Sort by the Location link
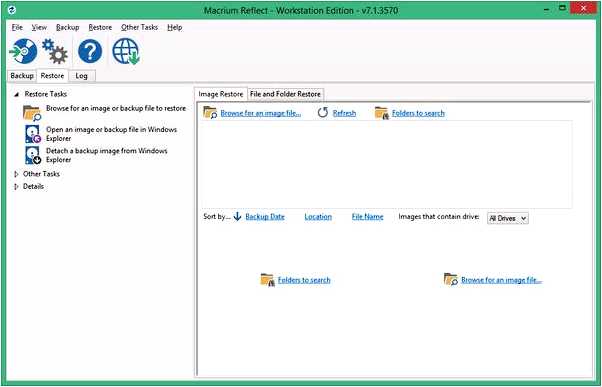This screenshot has height=387, width=602. (318, 217)
